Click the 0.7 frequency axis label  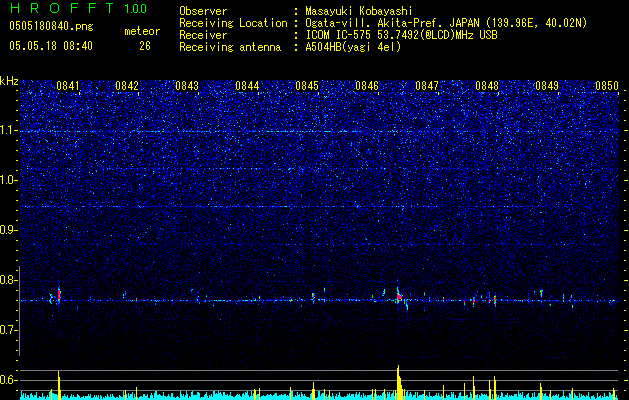pos(8,330)
